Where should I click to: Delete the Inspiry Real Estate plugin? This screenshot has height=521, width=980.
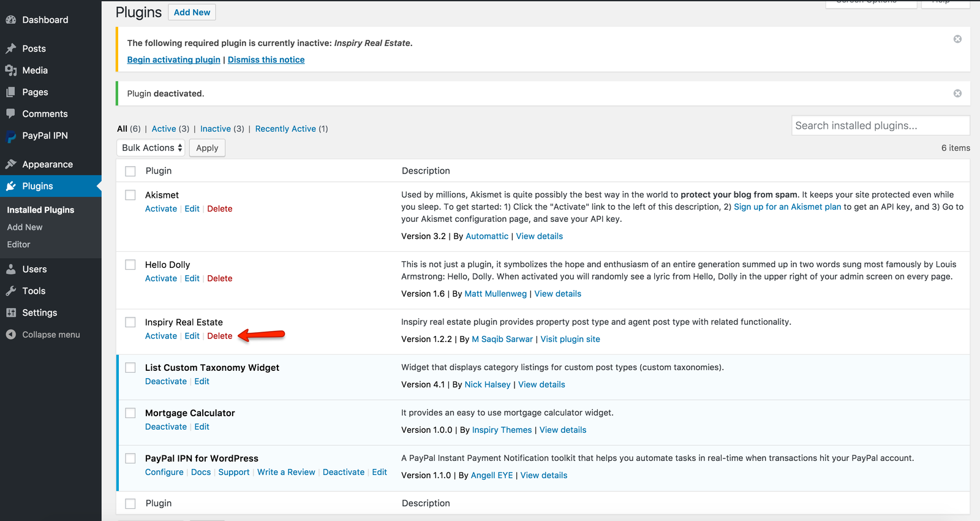click(219, 336)
